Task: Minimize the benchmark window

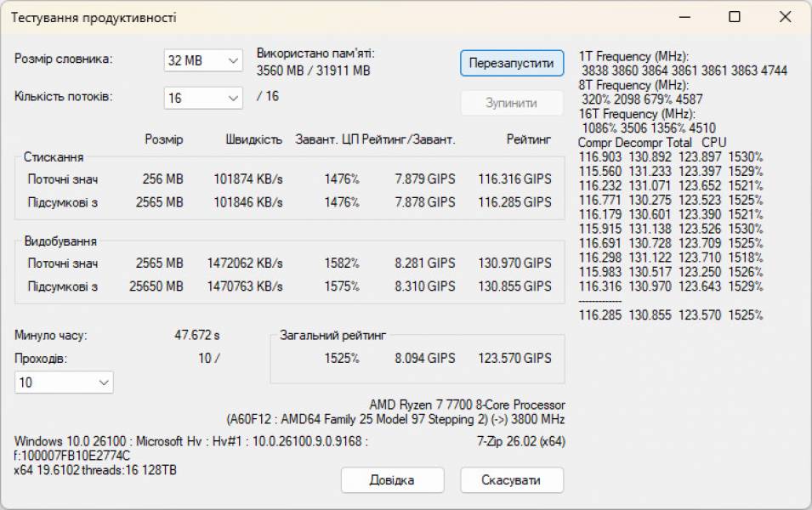Action: (684, 17)
